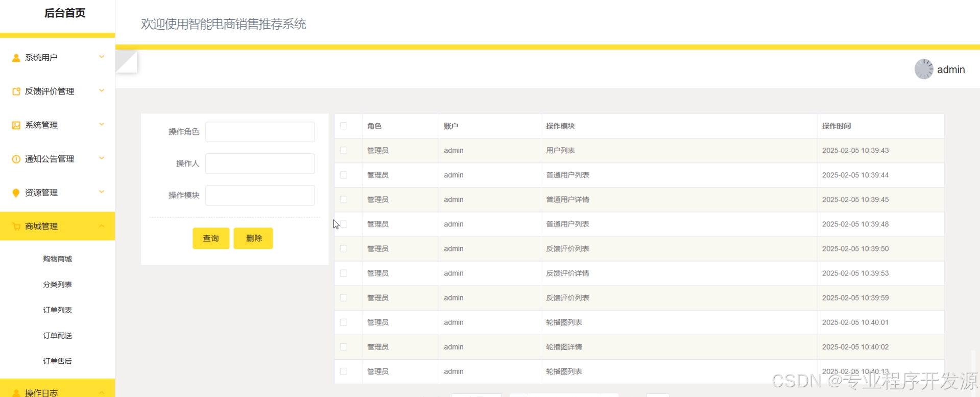Expand the 反馈评价管理 menu chevron
This screenshot has height=397, width=980.
tap(102, 90)
